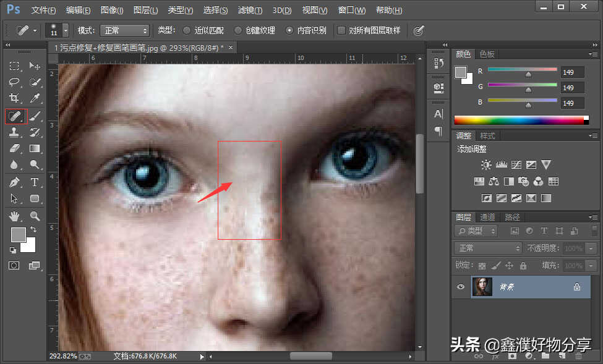This screenshot has width=603, height=364.
Task: Hide the 背景 layer with eye icon
Action: pos(460,287)
